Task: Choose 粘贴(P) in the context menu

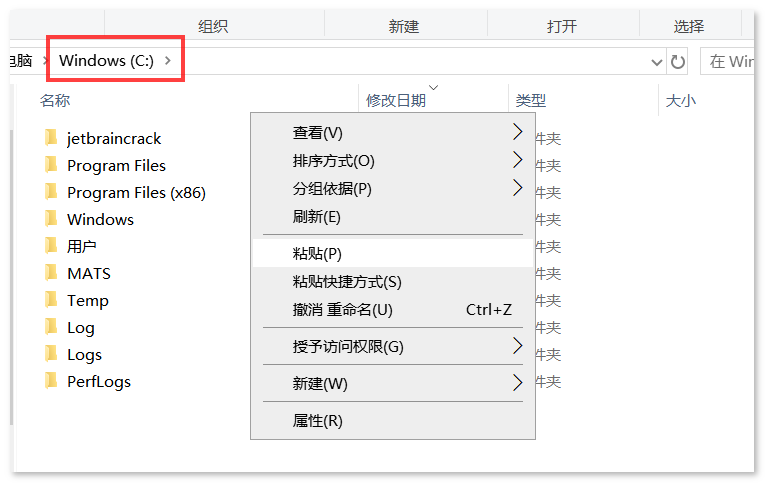Action: (x=393, y=253)
